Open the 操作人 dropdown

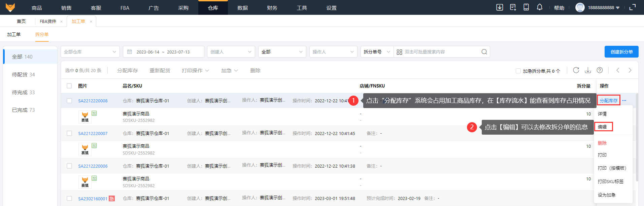point(333,52)
